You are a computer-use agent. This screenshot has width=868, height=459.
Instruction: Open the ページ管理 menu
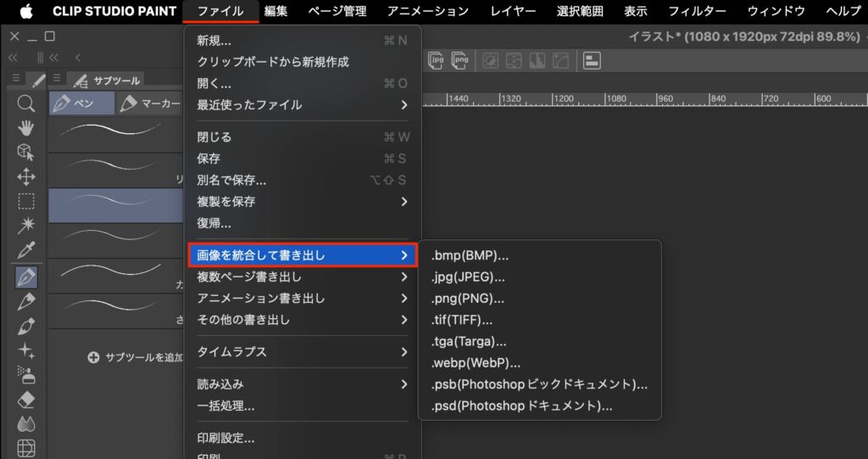point(337,11)
